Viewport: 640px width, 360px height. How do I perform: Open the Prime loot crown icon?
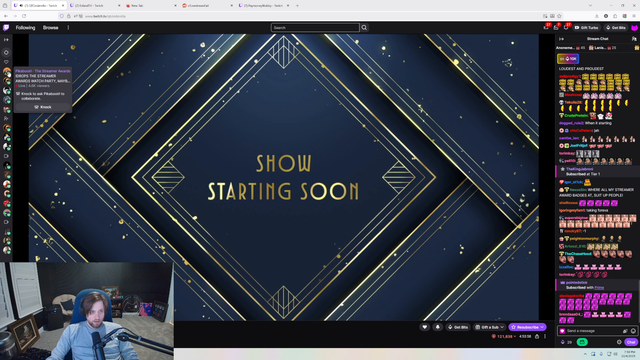coord(546,28)
